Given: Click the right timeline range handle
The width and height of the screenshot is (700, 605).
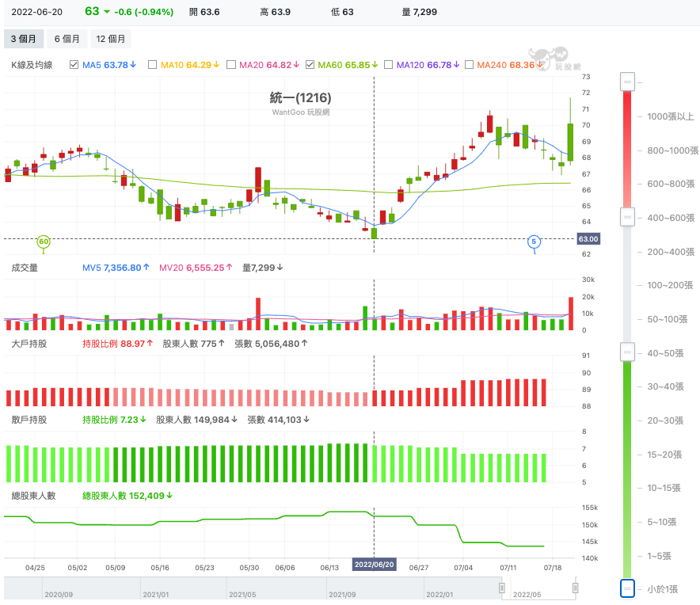Looking at the screenshot, I should 576,588.
